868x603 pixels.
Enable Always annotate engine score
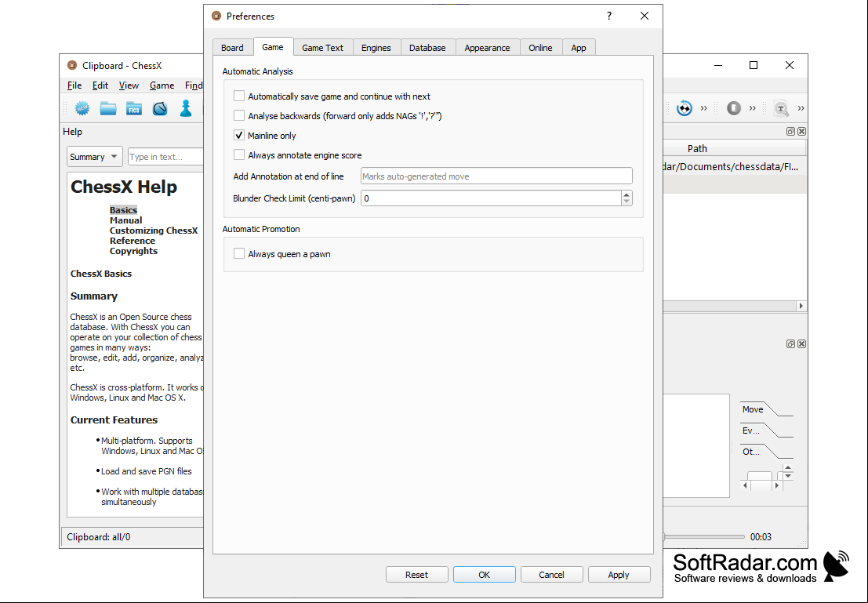[239, 154]
